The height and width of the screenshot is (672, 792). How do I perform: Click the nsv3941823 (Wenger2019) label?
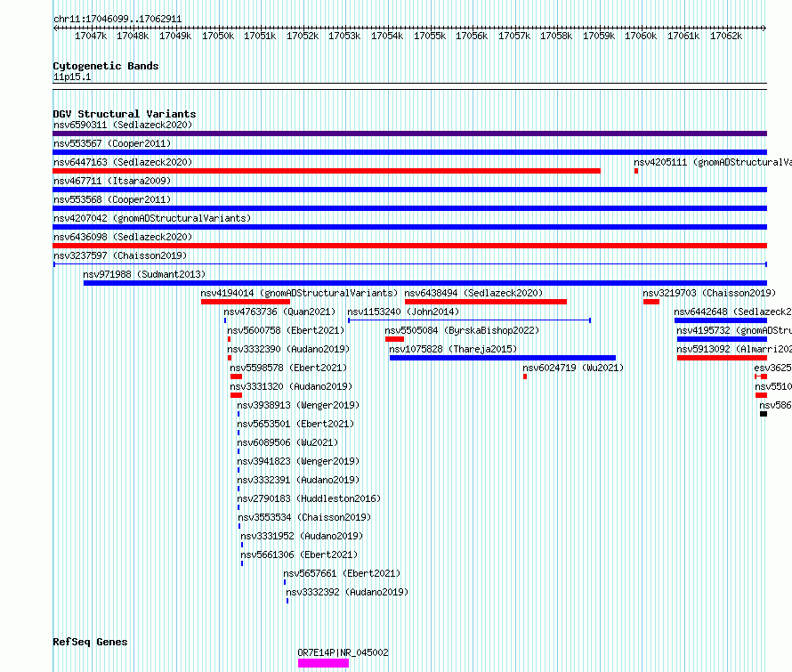298,461
